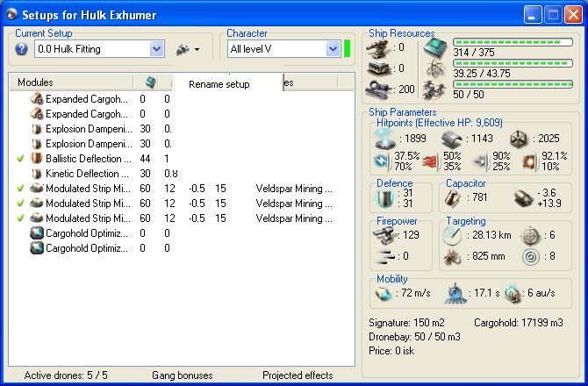Open Gang bonuses panel

point(183,375)
